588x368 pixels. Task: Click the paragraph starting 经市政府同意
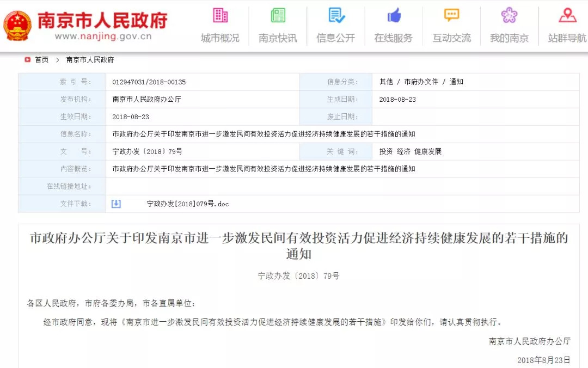click(x=273, y=322)
